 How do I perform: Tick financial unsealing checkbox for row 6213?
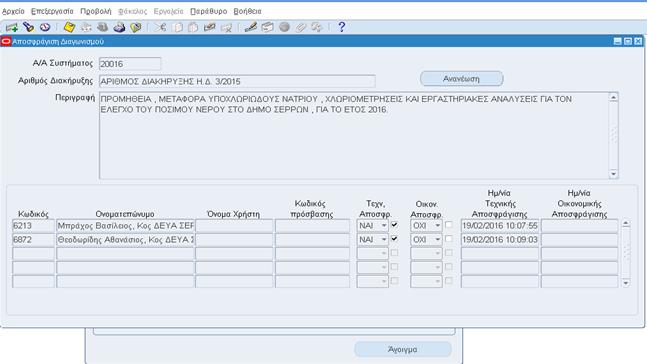[449, 225]
